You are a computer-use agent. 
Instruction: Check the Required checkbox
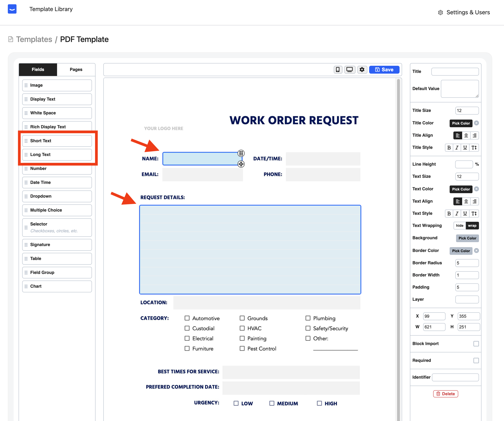click(476, 360)
